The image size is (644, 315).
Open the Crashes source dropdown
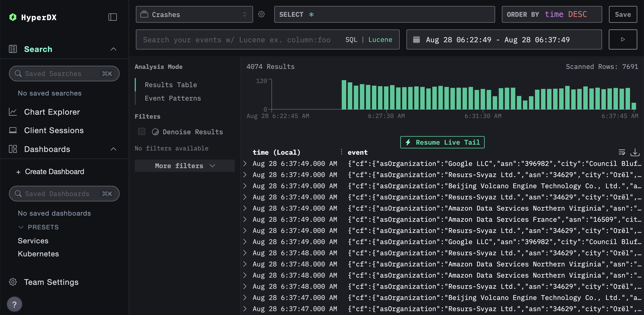(194, 15)
